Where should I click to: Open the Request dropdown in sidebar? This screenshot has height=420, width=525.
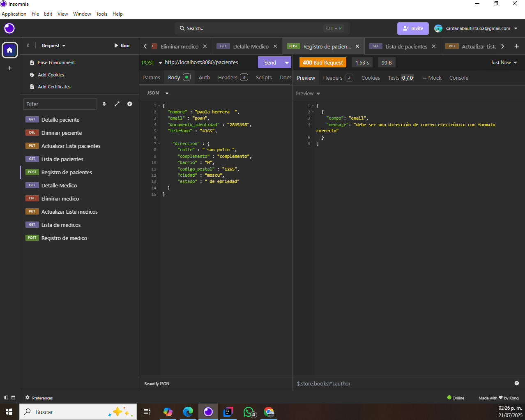pyautogui.click(x=54, y=46)
